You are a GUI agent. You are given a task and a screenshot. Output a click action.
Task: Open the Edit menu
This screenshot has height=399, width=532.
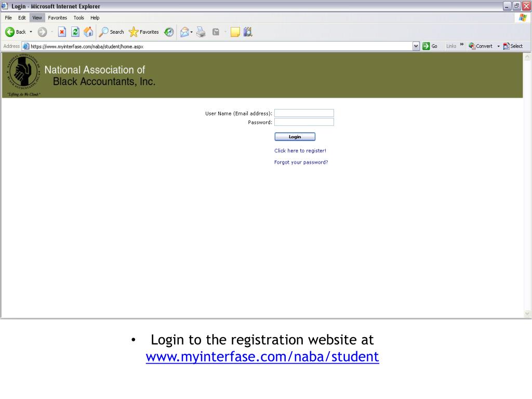tap(22, 18)
